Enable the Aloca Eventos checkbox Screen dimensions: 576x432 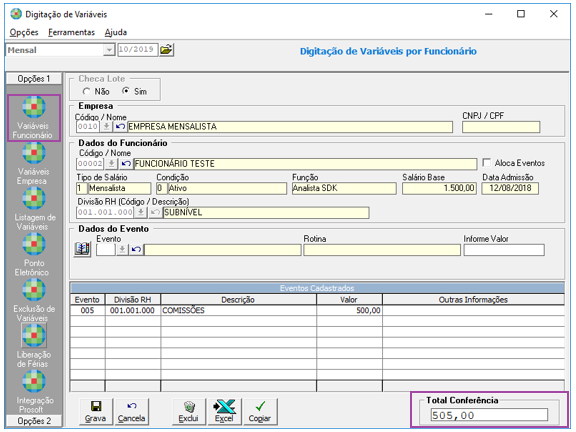tap(487, 162)
